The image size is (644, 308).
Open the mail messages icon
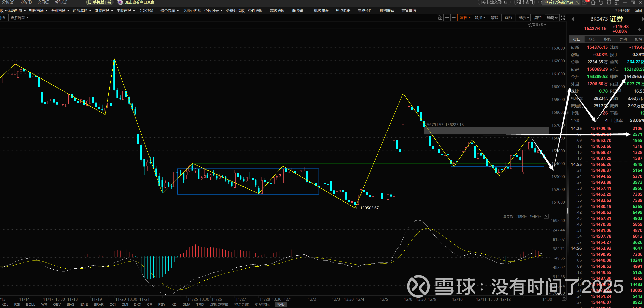pyautogui.click(x=584, y=2)
